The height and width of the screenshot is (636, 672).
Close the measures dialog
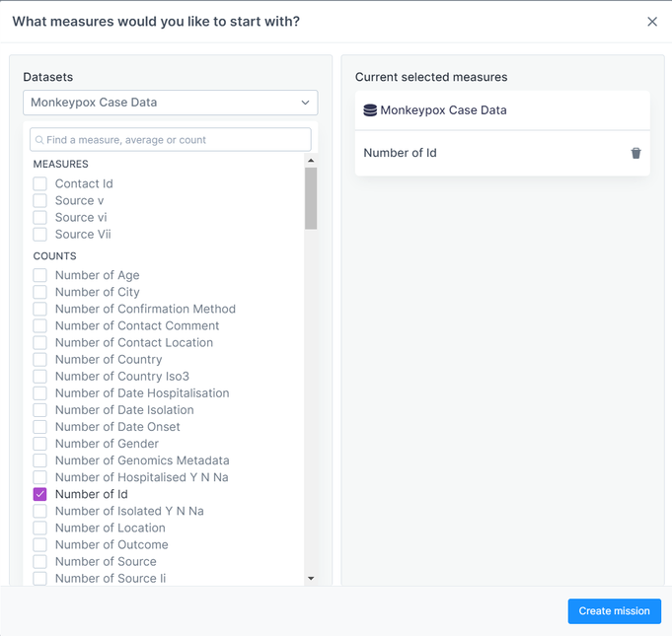tap(652, 22)
